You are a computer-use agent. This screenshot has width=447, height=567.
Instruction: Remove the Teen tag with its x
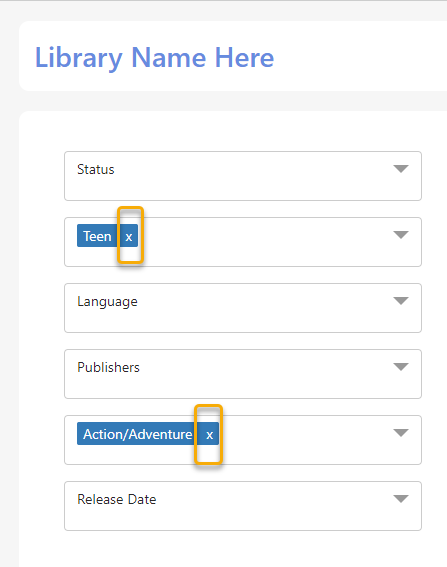[129, 236]
